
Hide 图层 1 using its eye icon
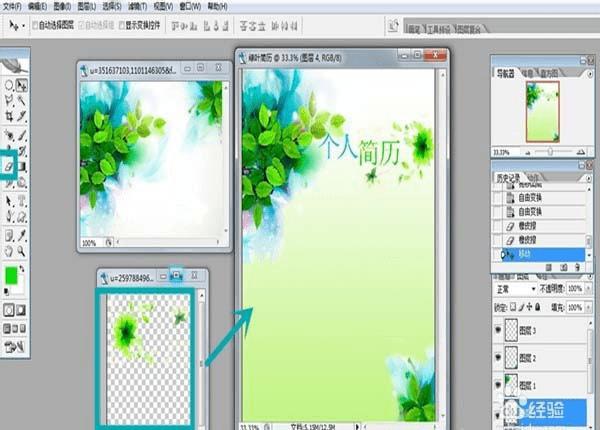click(498, 385)
